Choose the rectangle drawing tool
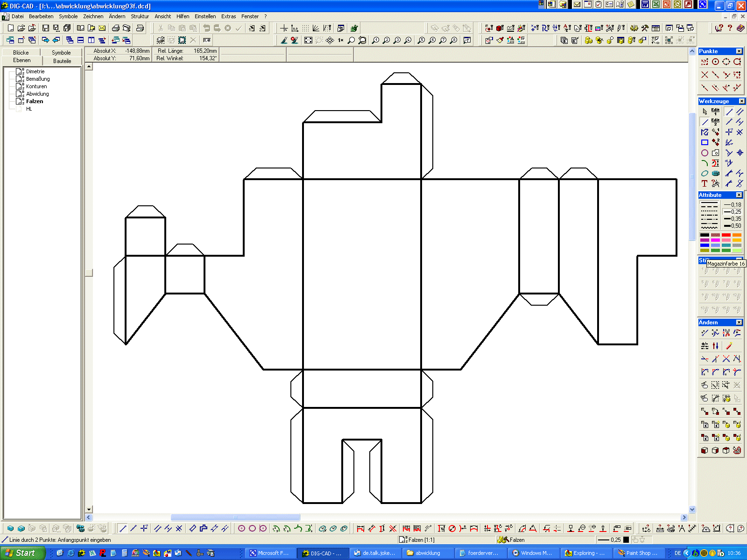747x560 pixels. coord(705,142)
